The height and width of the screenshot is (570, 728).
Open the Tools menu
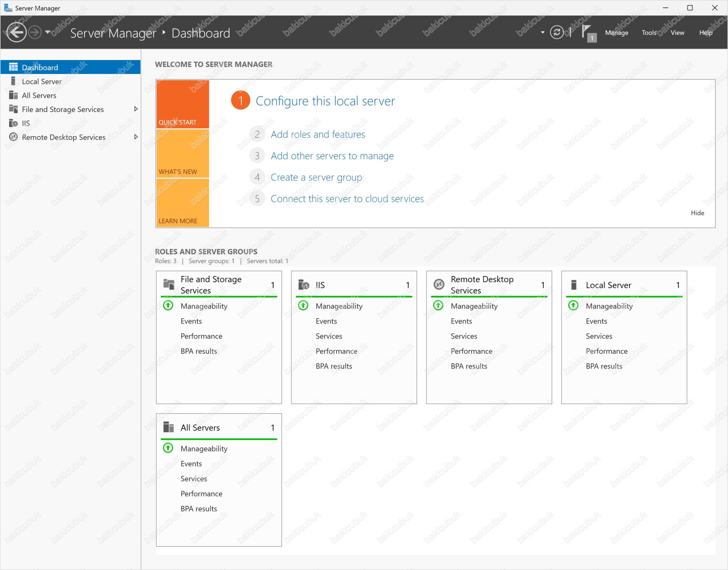coord(649,33)
